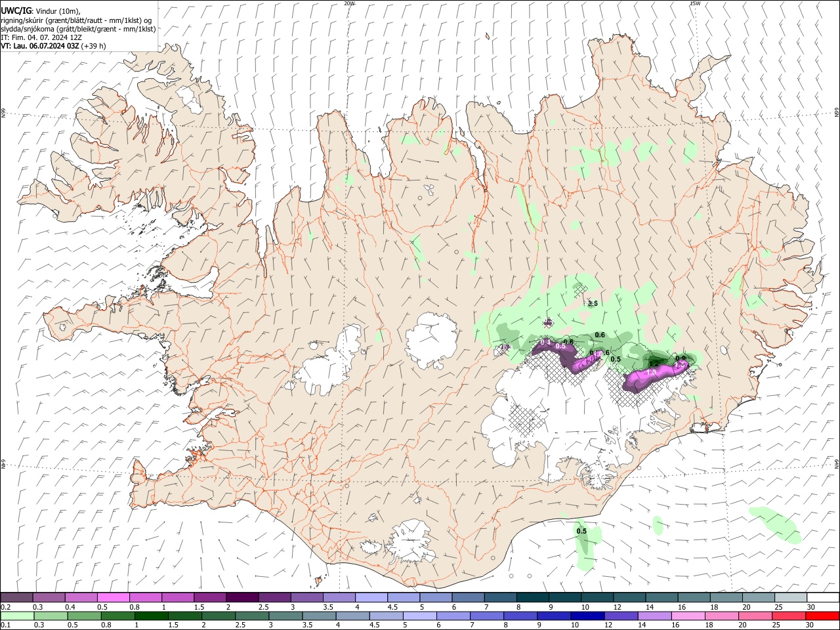Click the '15W' longitude label
The image size is (840, 630).
[694, 3]
